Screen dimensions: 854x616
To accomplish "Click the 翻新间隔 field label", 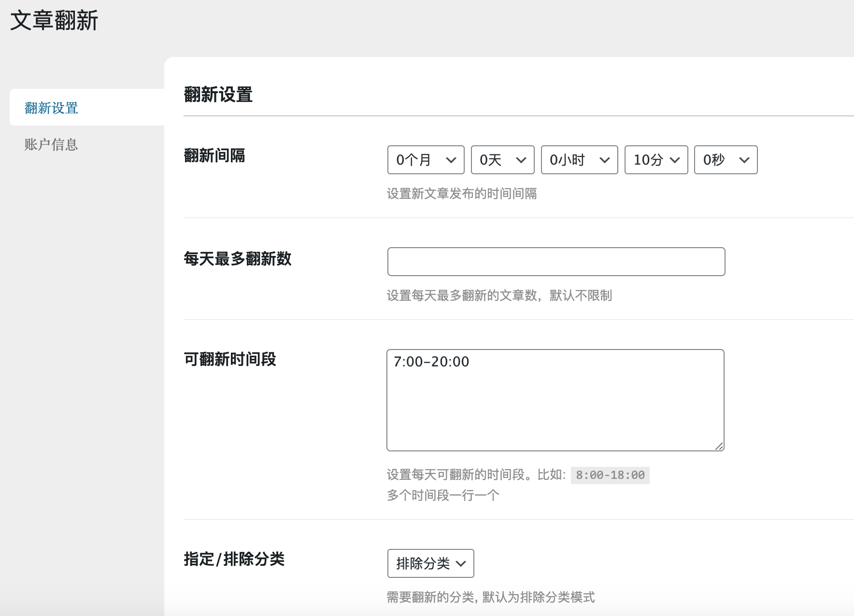I will pos(214,156).
